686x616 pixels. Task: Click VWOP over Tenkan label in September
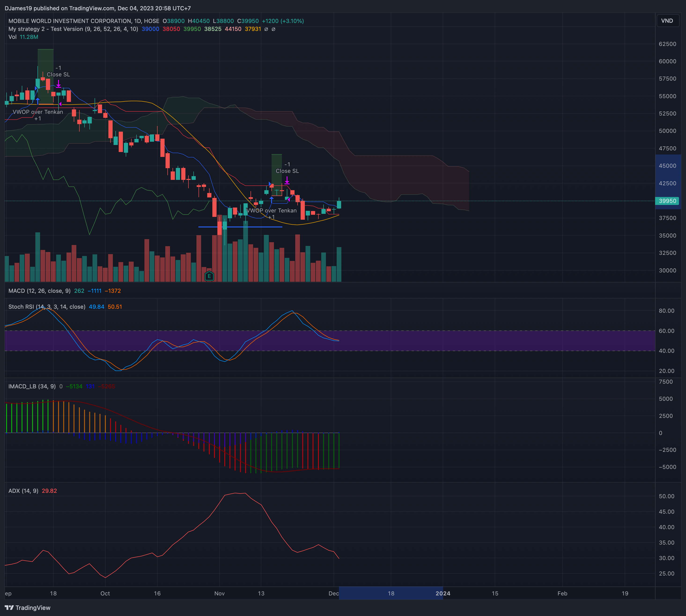(x=38, y=112)
